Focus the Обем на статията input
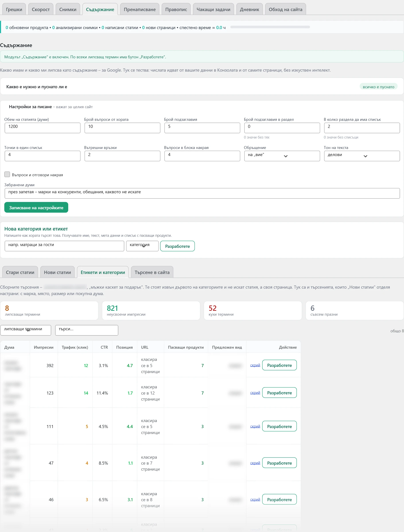Image resolution: width=404 pixels, height=532 pixels. point(43,128)
